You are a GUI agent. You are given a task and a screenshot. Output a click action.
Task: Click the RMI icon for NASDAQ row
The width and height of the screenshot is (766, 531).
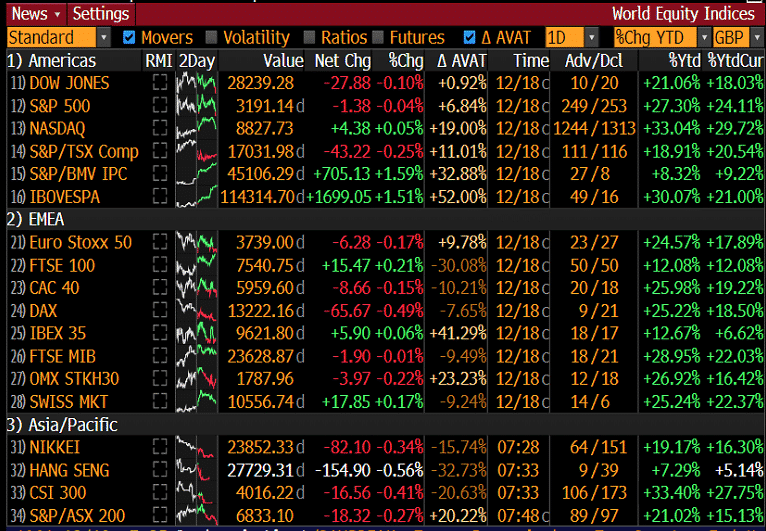[x=159, y=128]
